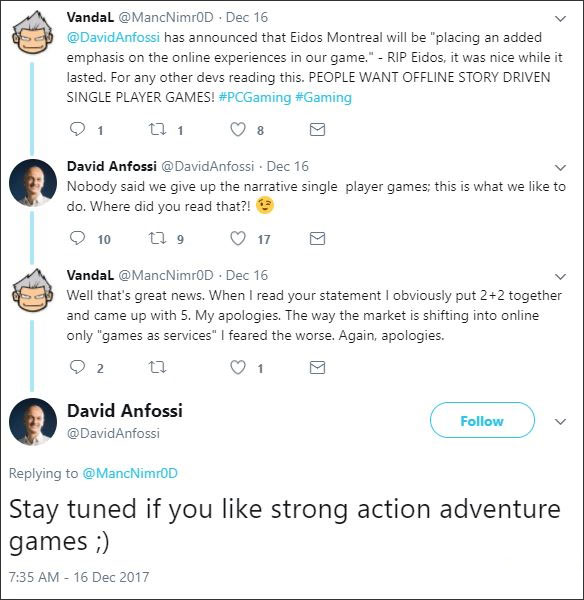Open chevron menu next to Follow button
584x600 pixels.
(x=560, y=422)
